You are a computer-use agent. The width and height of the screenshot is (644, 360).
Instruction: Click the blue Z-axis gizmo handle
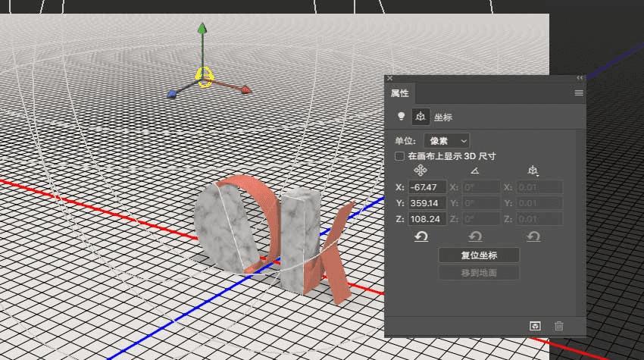[x=172, y=94]
